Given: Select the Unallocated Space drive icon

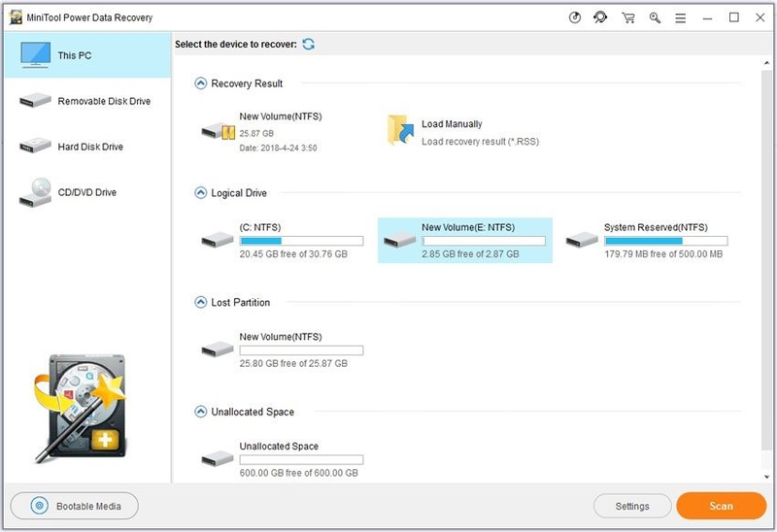Looking at the screenshot, I should 217,459.
